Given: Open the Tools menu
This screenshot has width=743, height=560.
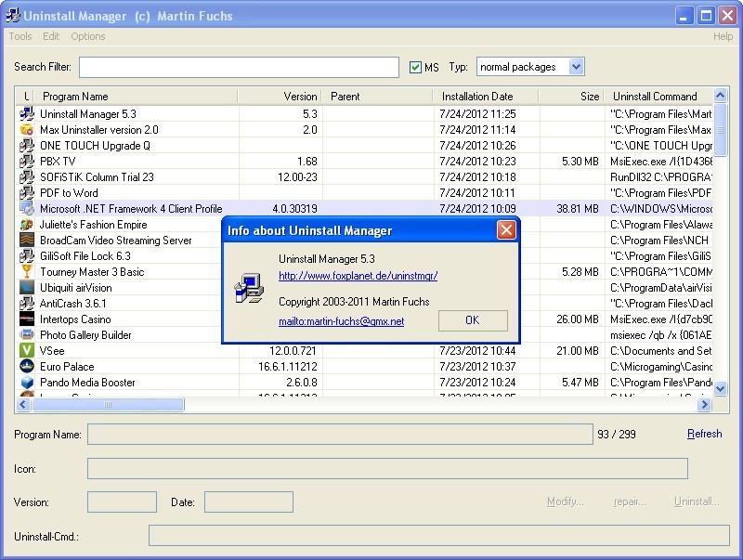Looking at the screenshot, I should click(x=20, y=36).
